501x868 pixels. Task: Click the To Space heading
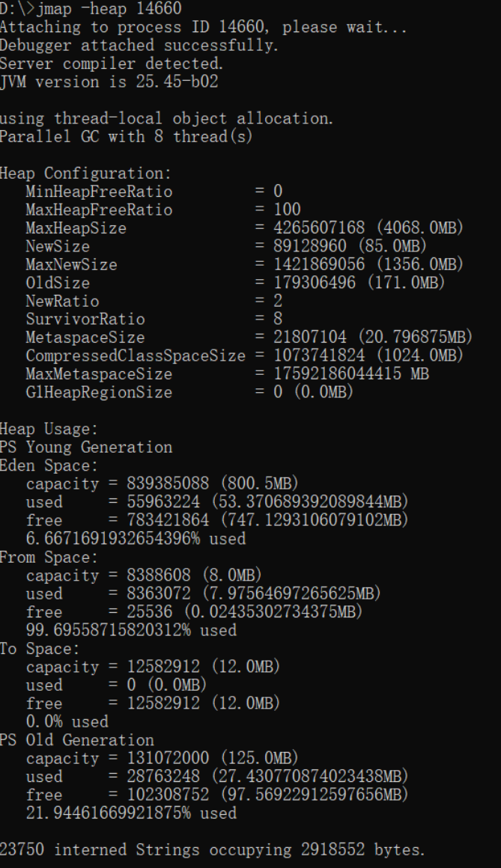(x=40, y=649)
